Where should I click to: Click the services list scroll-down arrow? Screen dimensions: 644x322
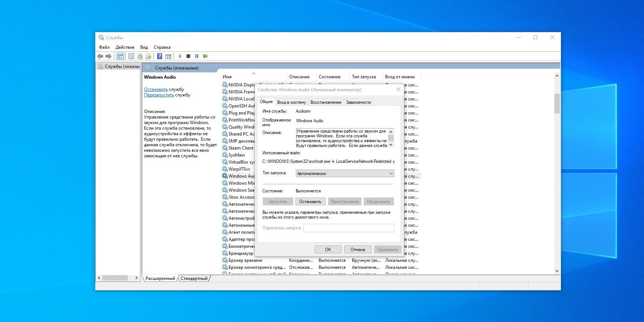pos(557,271)
